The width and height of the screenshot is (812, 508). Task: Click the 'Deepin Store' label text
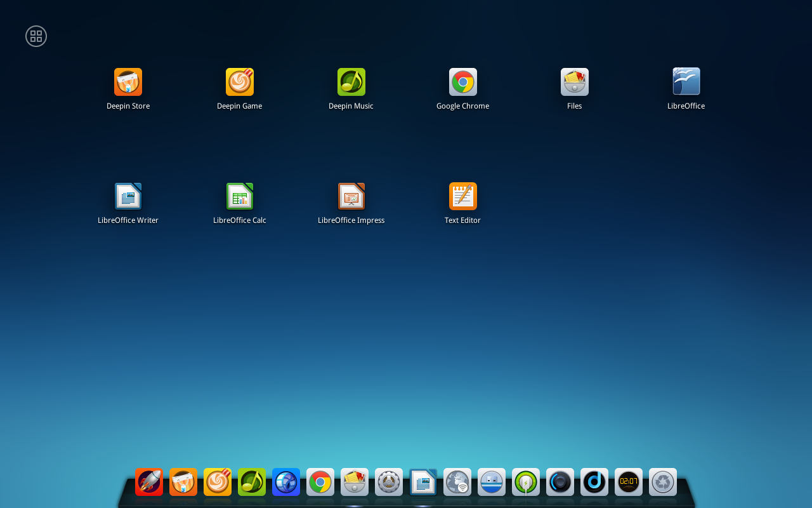coord(128,106)
